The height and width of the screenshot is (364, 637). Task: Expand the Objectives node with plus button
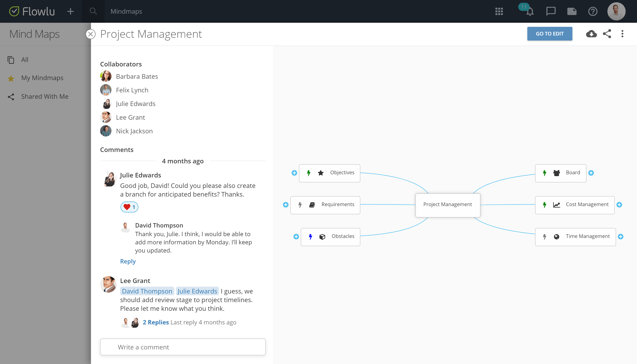(x=294, y=173)
